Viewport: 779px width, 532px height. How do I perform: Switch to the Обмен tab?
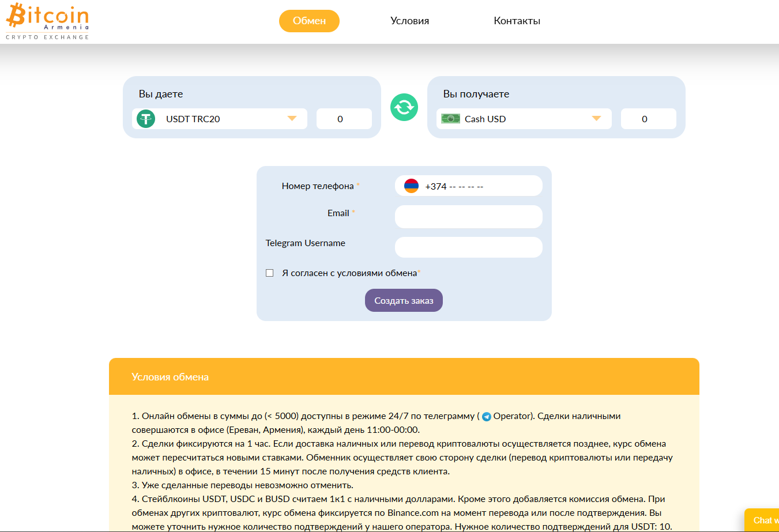[x=309, y=21]
